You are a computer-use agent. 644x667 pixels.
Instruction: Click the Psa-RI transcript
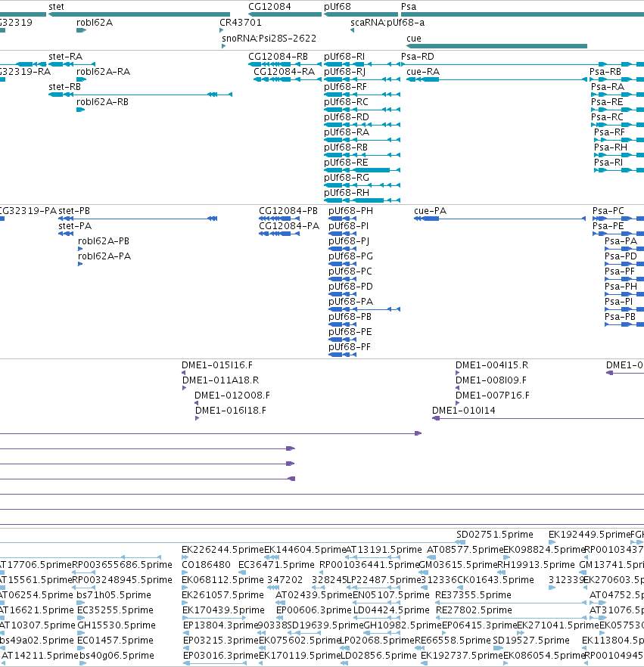(x=619, y=170)
